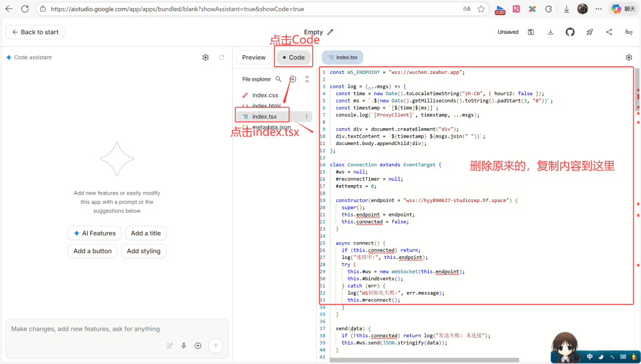Click the AI Features suggestion chip
641x364 pixels.
(x=95, y=233)
